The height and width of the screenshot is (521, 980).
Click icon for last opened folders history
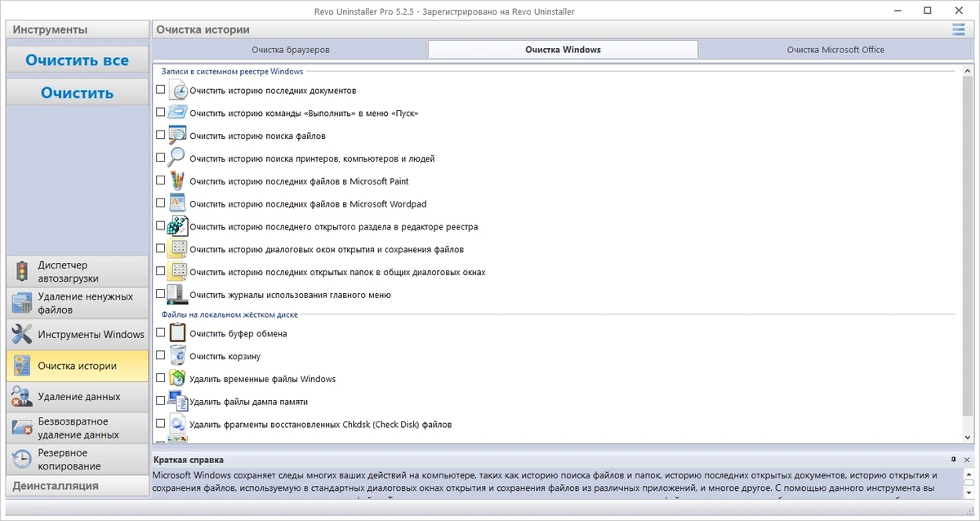pos(177,272)
